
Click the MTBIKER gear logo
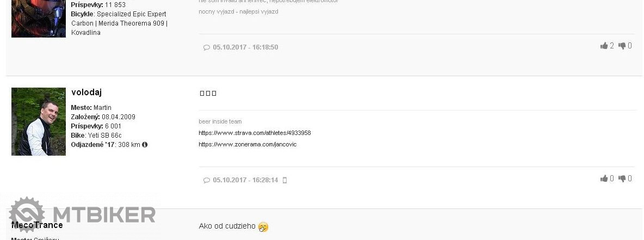[x=27, y=214]
